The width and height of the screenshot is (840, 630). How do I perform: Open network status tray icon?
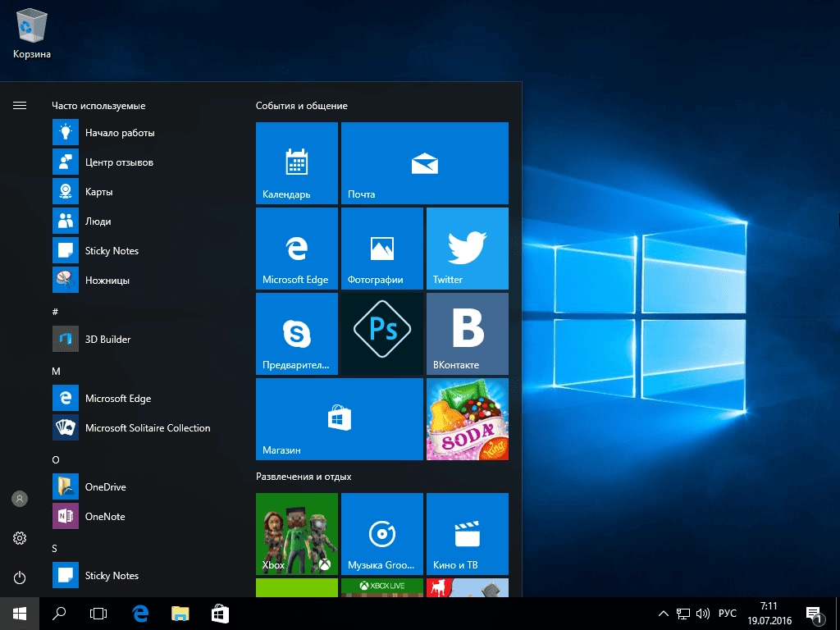683,614
